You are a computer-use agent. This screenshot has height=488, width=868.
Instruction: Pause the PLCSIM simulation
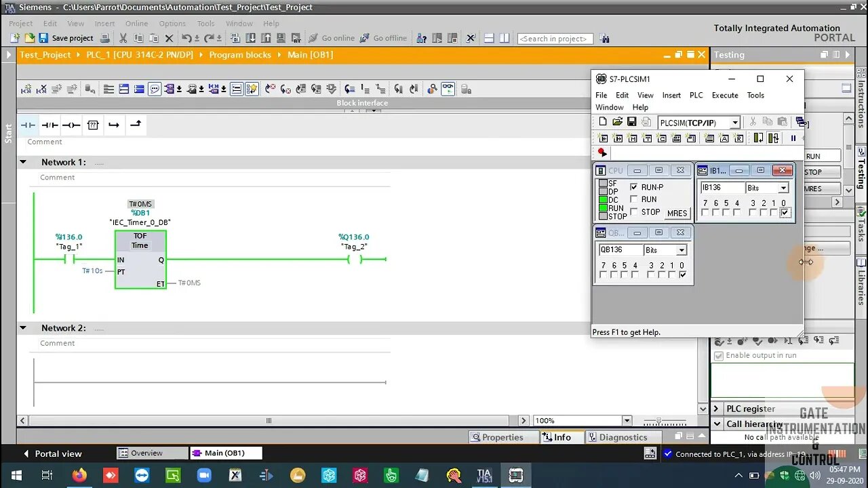pyautogui.click(x=793, y=138)
